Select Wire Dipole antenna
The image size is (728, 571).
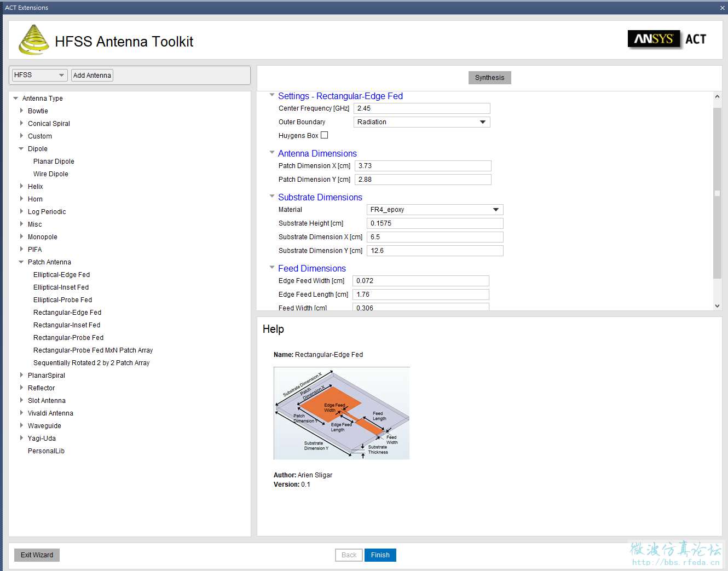(x=51, y=174)
